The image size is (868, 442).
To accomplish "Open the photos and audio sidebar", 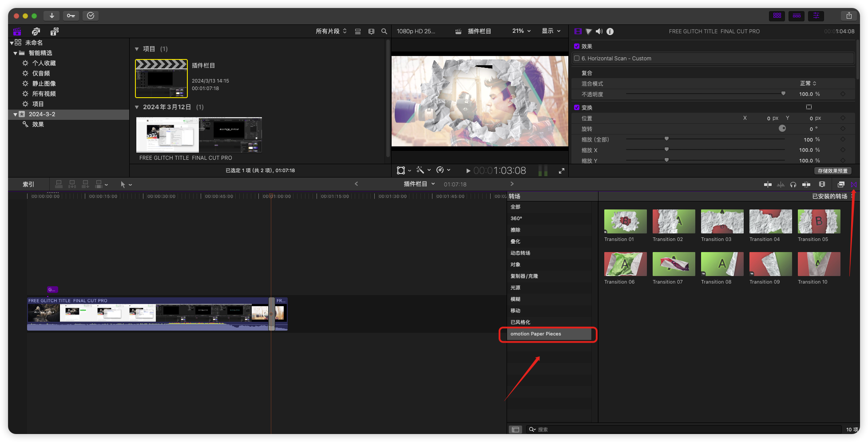I will 36,32.
